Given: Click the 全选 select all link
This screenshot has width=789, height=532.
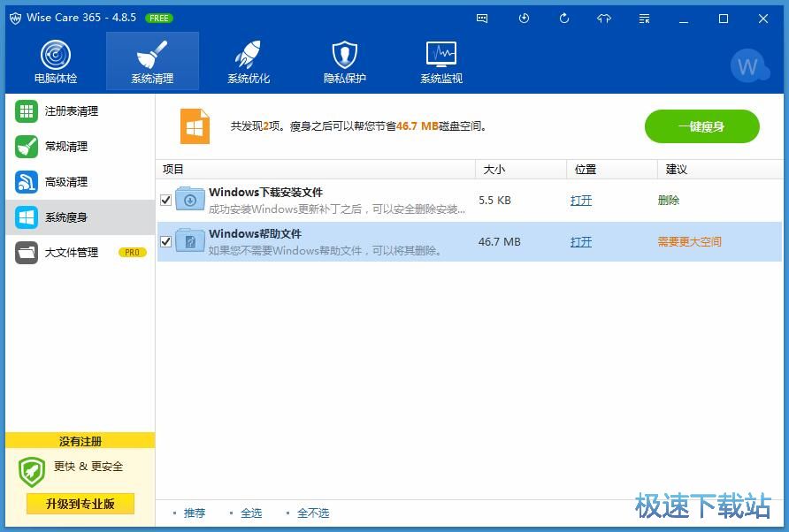Looking at the screenshot, I should [251, 513].
